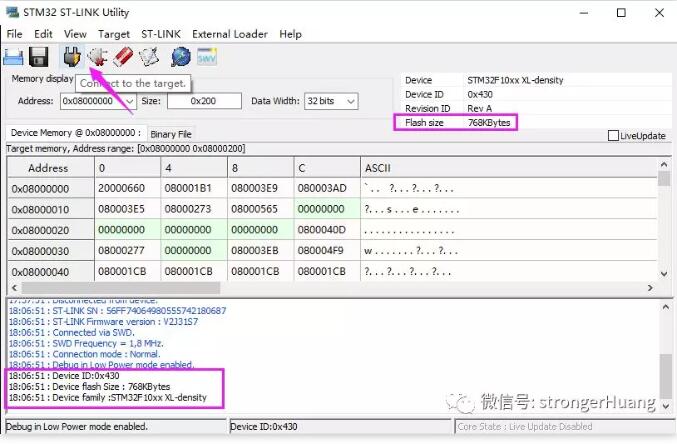Click the Size input field
The height and width of the screenshot is (444, 677).
coord(204,101)
